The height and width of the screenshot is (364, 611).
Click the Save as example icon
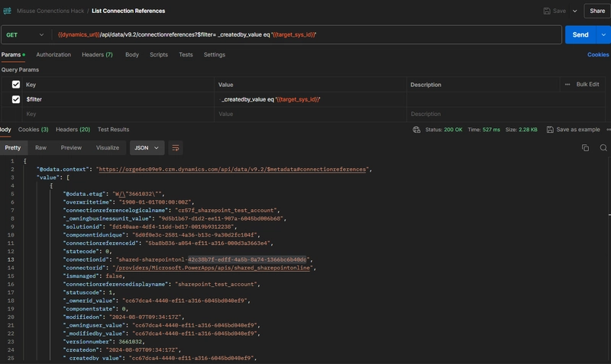pyautogui.click(x=549, y=130)
